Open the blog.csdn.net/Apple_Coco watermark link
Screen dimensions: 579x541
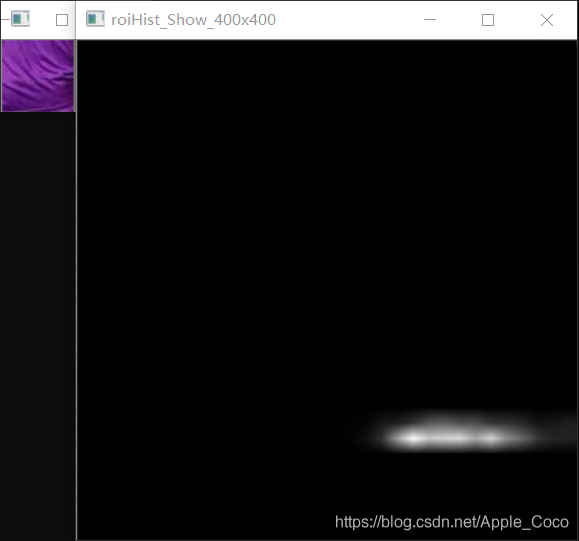pyautogui.click(x=452, y=522)
